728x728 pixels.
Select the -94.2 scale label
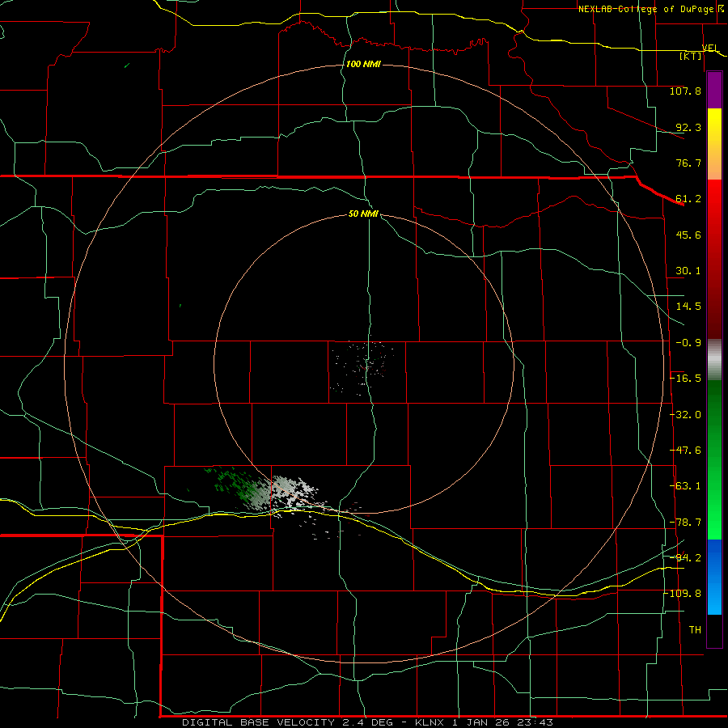click(685, 558)
